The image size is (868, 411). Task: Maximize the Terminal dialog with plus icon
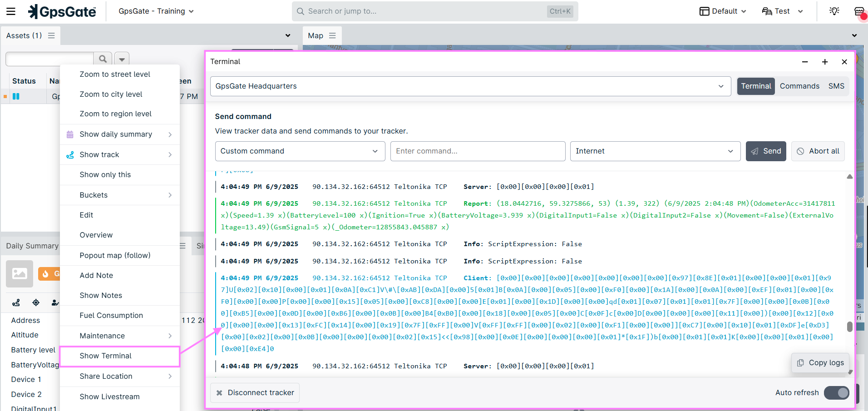[x=825, y=62]
